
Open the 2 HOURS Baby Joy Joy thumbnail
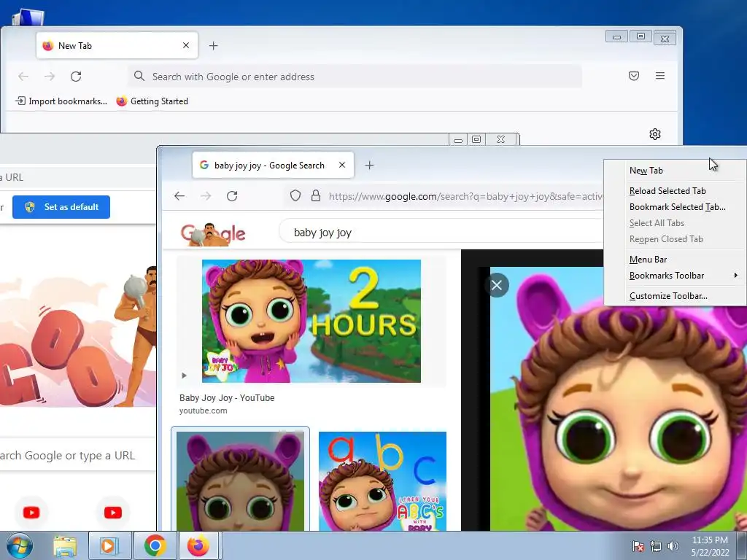click(311, 321)
